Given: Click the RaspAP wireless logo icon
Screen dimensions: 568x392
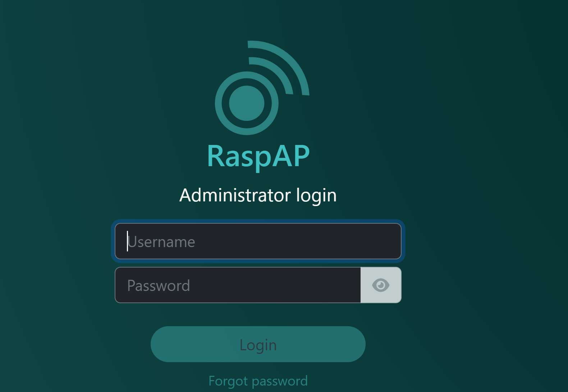Looking at the screenshot, I should point(262,88).
